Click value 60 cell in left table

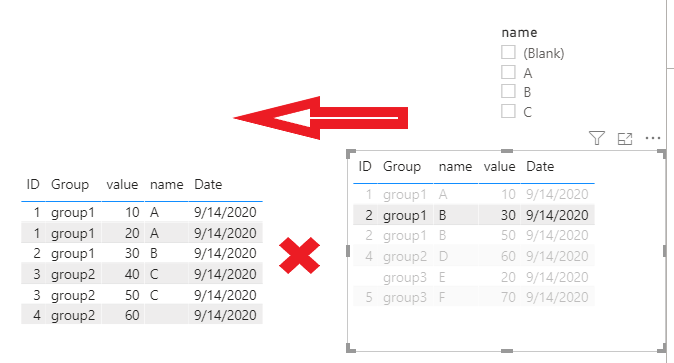tap(132, 315)
